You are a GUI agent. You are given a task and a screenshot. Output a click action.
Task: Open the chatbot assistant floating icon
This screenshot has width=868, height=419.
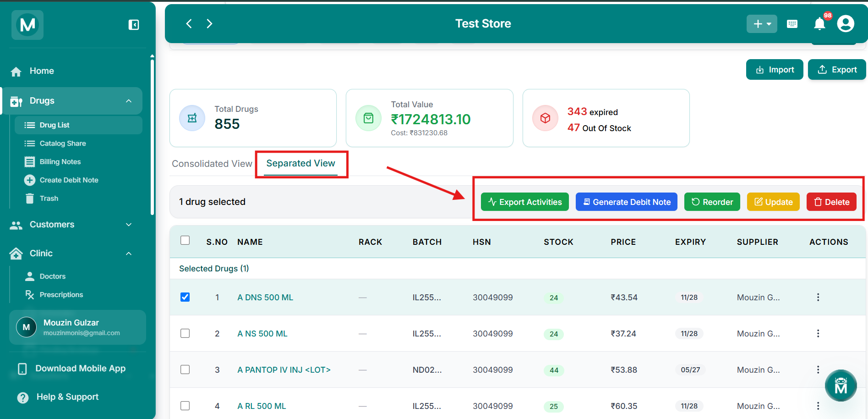pos(841,386)
